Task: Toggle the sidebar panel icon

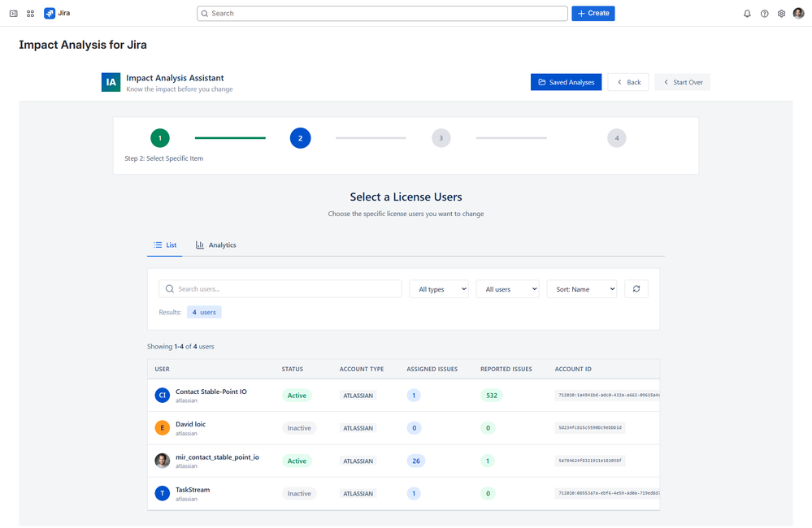Action: [14, 14]
